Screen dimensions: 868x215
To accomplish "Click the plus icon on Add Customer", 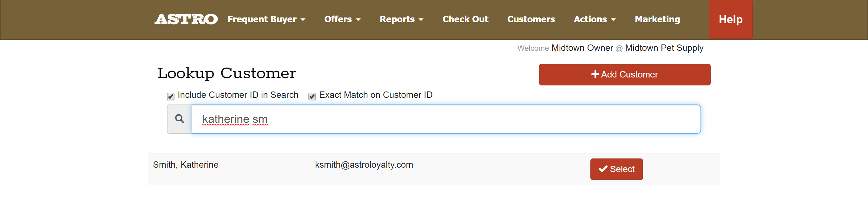I will [x=595, y=74].
